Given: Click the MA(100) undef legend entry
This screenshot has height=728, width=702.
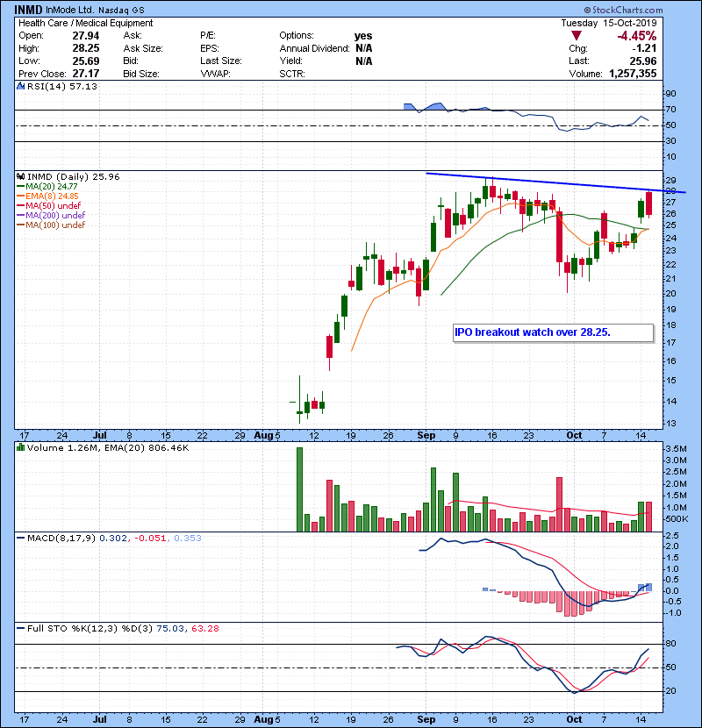Looking at the screenshot, I should tap(51, 225).
